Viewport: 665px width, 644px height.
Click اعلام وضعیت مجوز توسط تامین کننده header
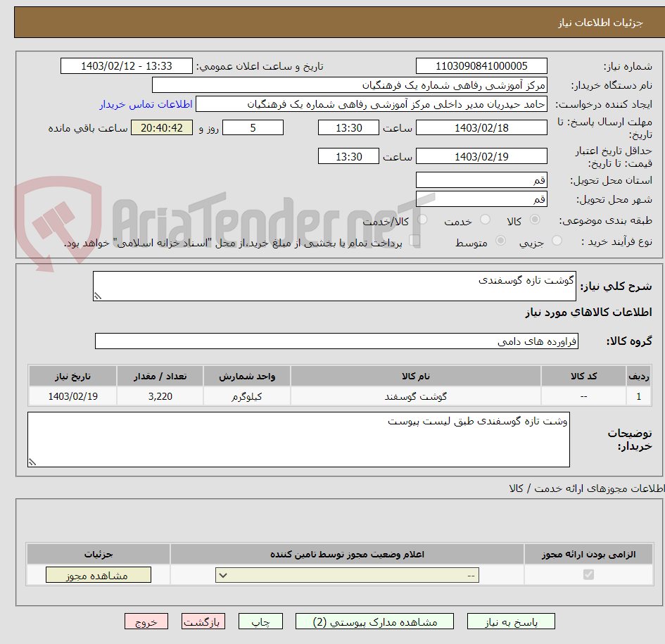[x=347, y=554]
